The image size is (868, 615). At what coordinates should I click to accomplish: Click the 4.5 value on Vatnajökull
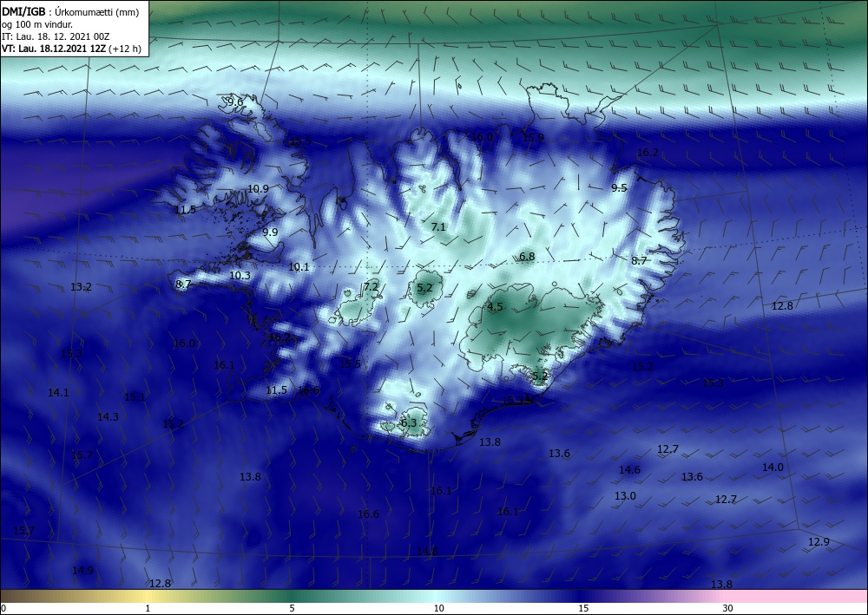(495, 307)
